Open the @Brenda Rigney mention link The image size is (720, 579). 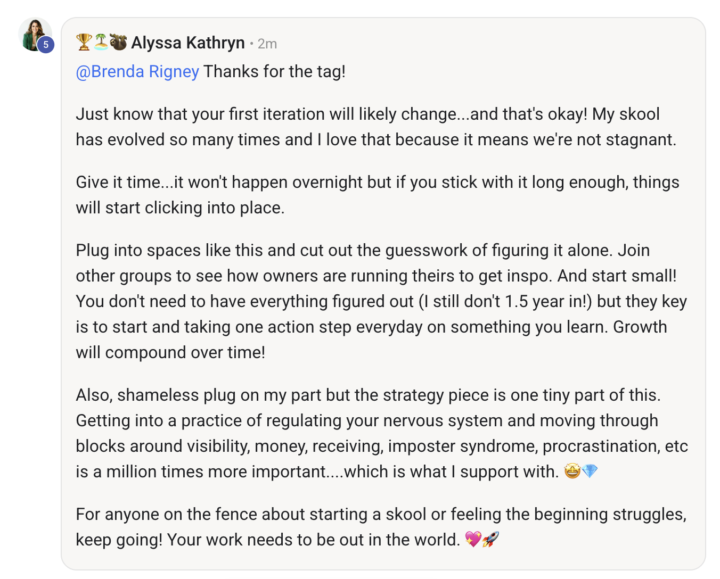(x=137, y=72)
